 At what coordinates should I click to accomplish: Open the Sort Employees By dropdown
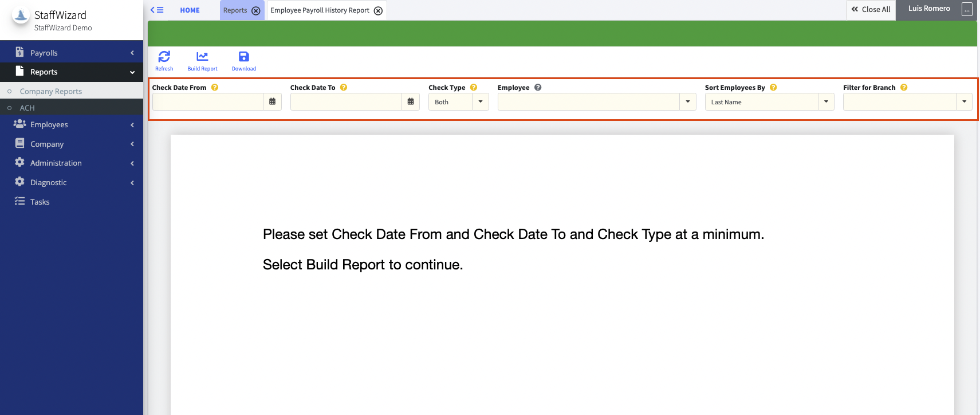click(826, 102)
